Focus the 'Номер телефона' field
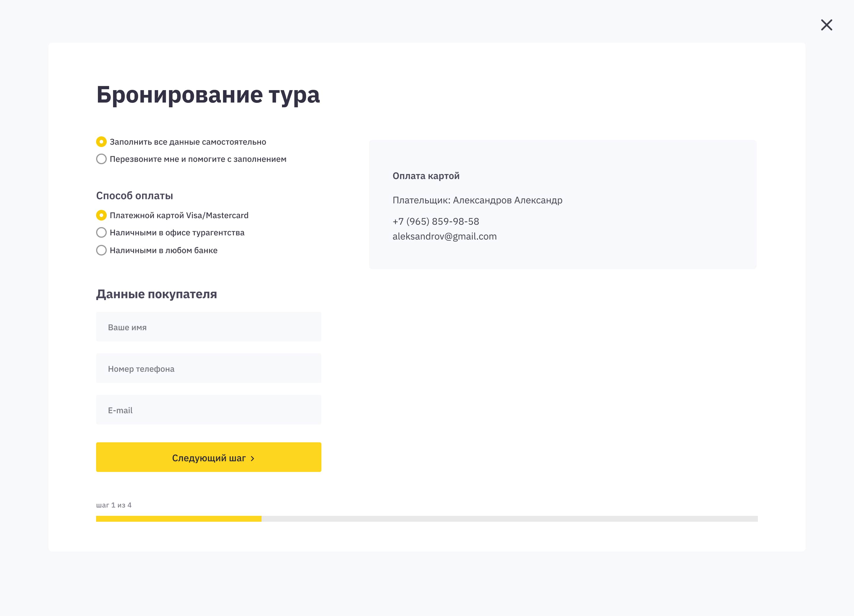854x616 pixels. tap(208, 368)
